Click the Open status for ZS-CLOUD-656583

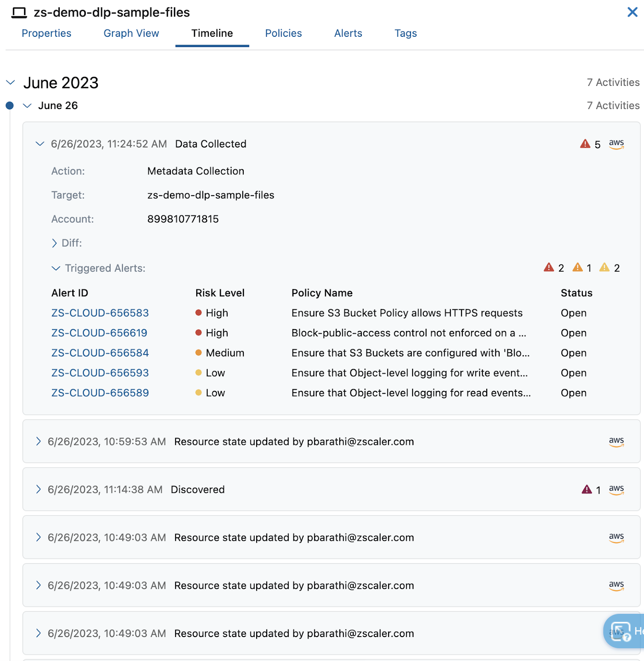pyautogui.click(x=574, y=313)
